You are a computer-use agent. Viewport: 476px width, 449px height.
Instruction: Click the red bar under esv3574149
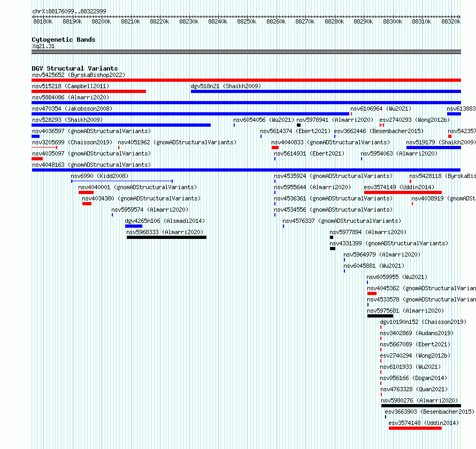pos(403,192)
